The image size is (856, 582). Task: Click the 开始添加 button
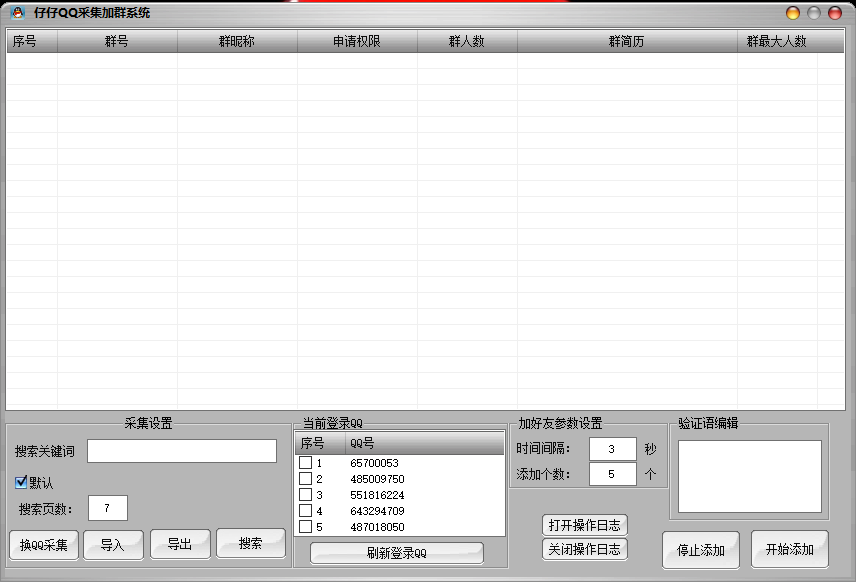pos(789,549)
